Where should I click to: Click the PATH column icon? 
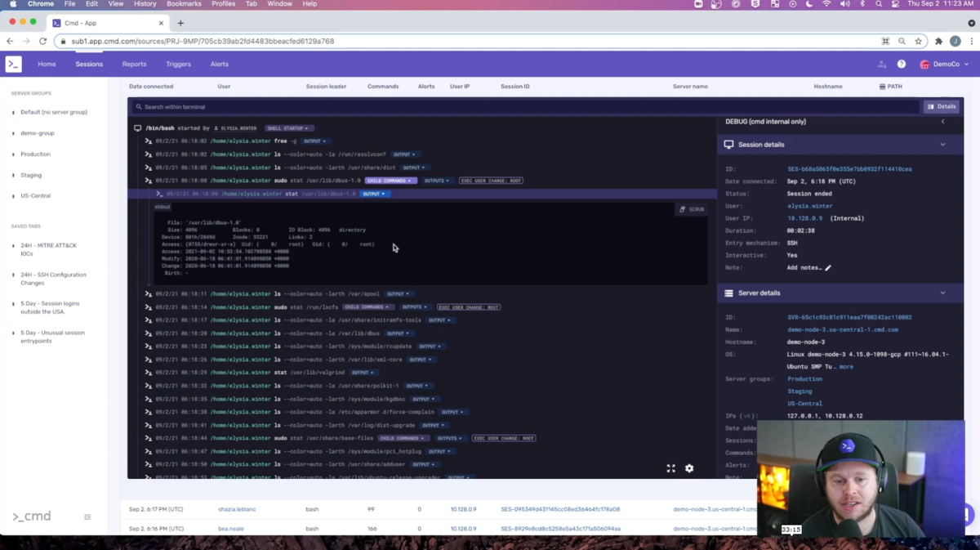point(882,86)
